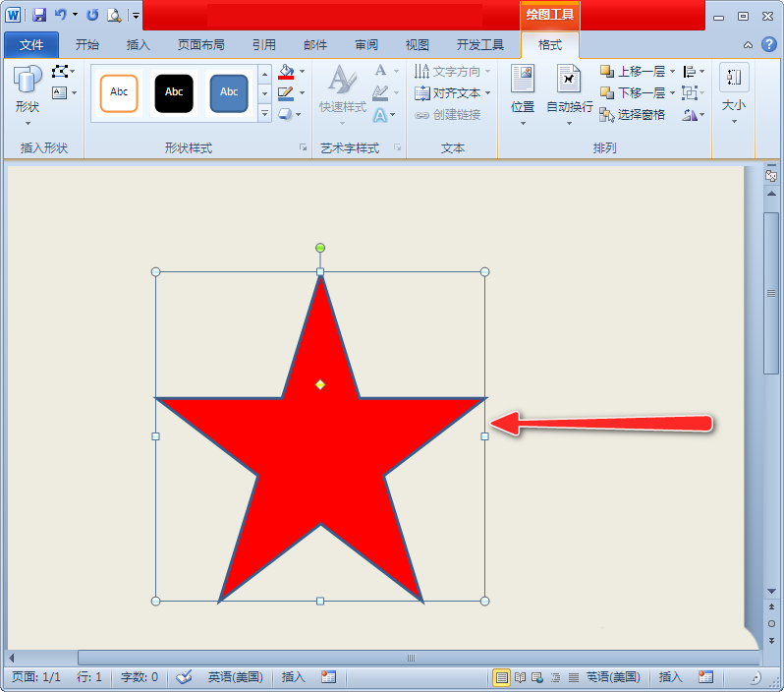
Task: Switch to print layout view button
Action: [x=501, y=677]
